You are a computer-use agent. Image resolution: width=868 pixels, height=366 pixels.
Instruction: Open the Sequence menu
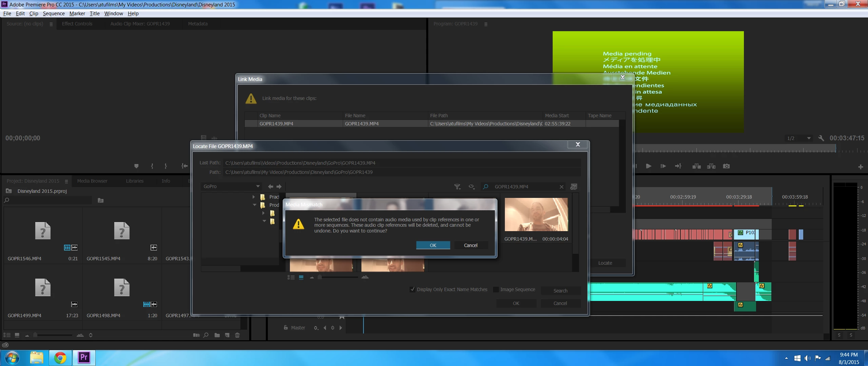coord(54,14)
